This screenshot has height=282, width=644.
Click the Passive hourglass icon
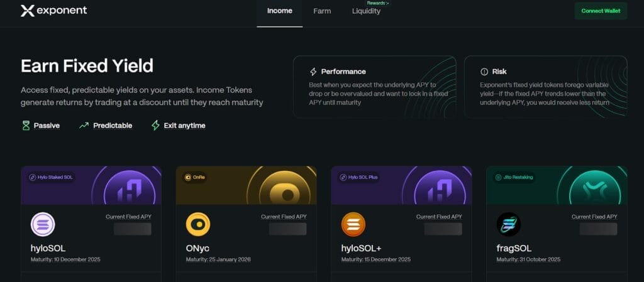point(26,126)
